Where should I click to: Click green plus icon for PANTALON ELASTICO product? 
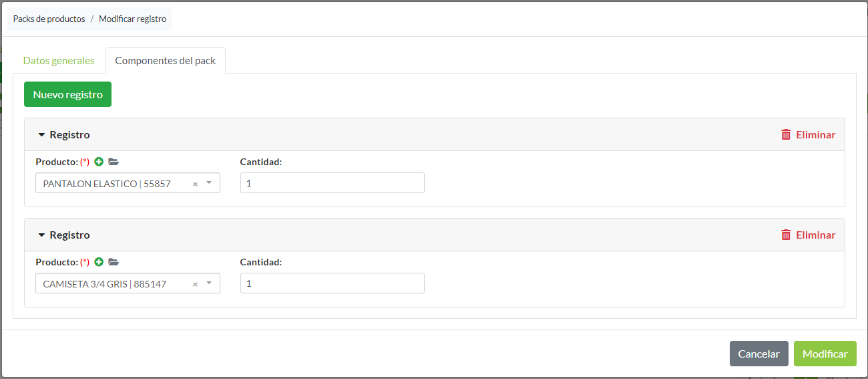(99, 162)
